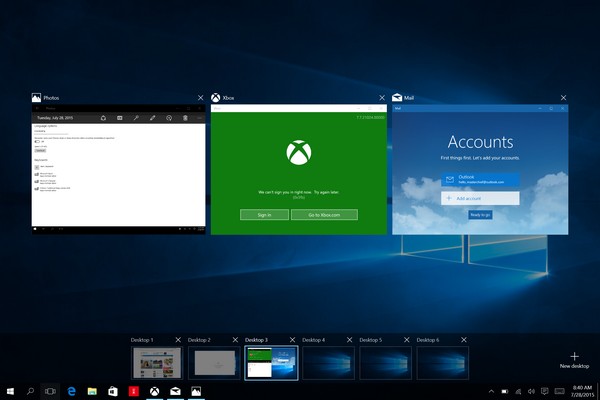Open File Explorer from taskbar
Viewport: 600px width, 400px height.
(92, 391)
